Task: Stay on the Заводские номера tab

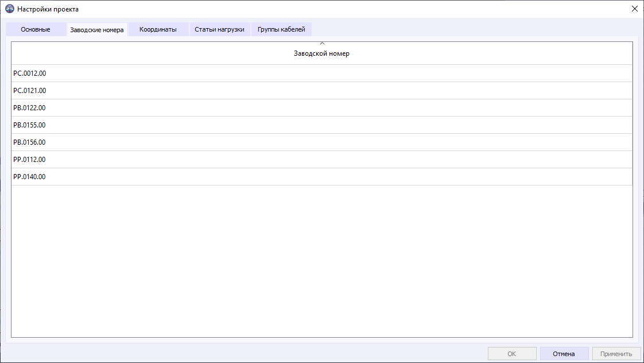Action: (98, 29)
